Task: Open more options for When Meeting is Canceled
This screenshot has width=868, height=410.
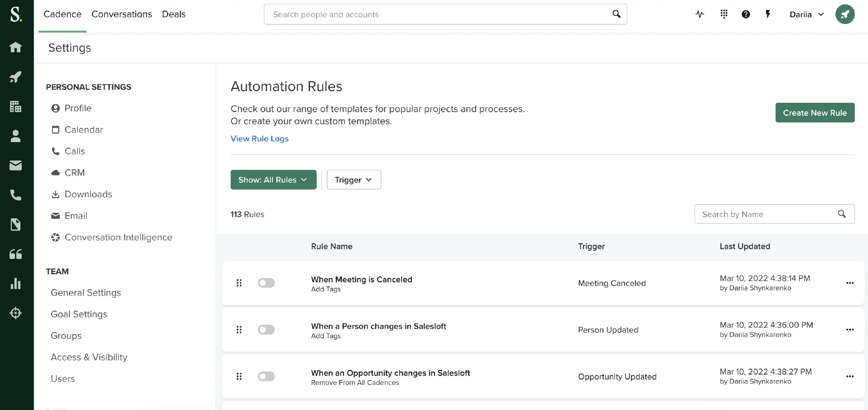Action: [x=850, y=283]
